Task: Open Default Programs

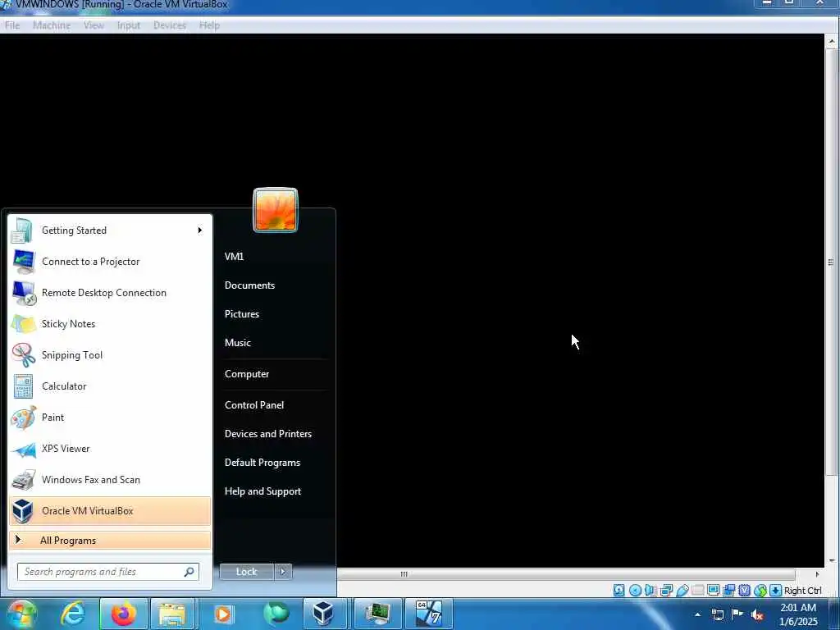Action: coord(262,463)
